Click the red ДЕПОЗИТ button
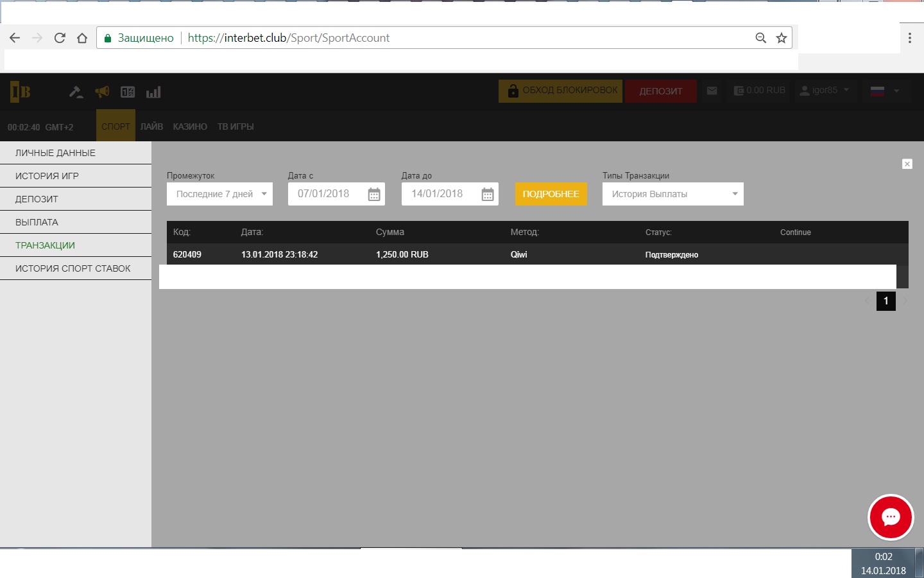 [660, 91]
